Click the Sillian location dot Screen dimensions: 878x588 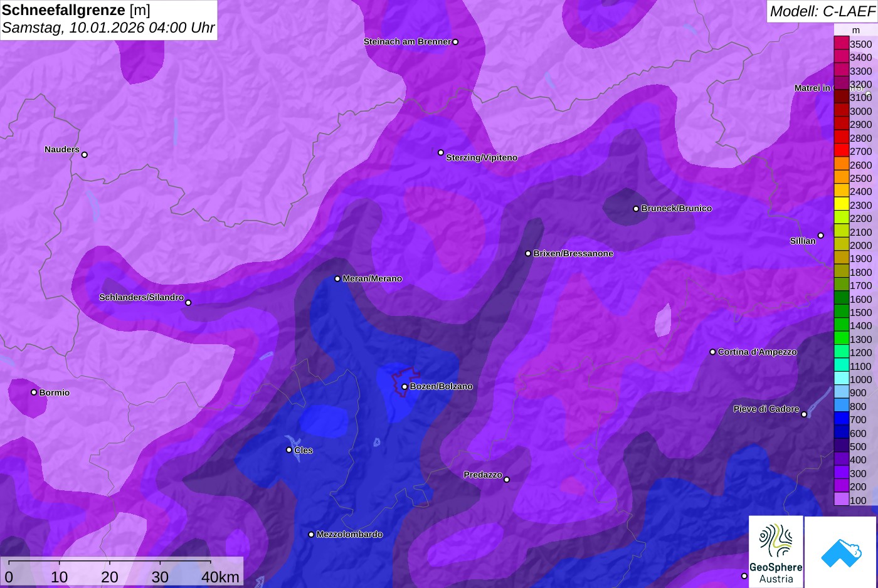821,236
